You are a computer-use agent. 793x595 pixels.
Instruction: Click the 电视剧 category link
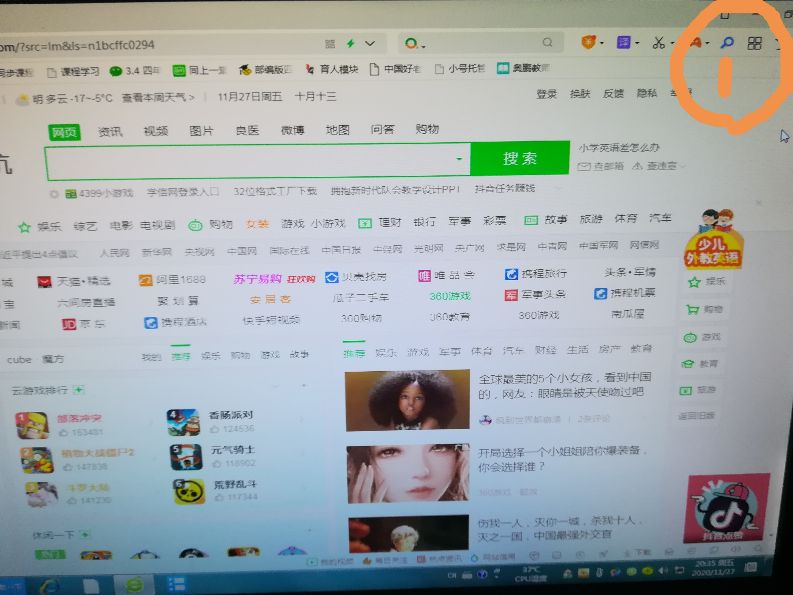(x=157, y=225)
